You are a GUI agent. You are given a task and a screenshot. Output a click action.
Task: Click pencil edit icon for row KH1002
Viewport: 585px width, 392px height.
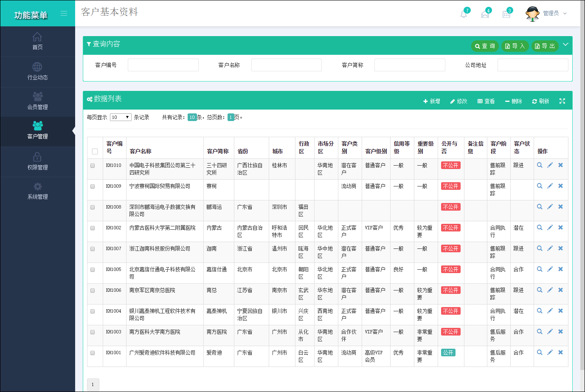coord(550,228)
